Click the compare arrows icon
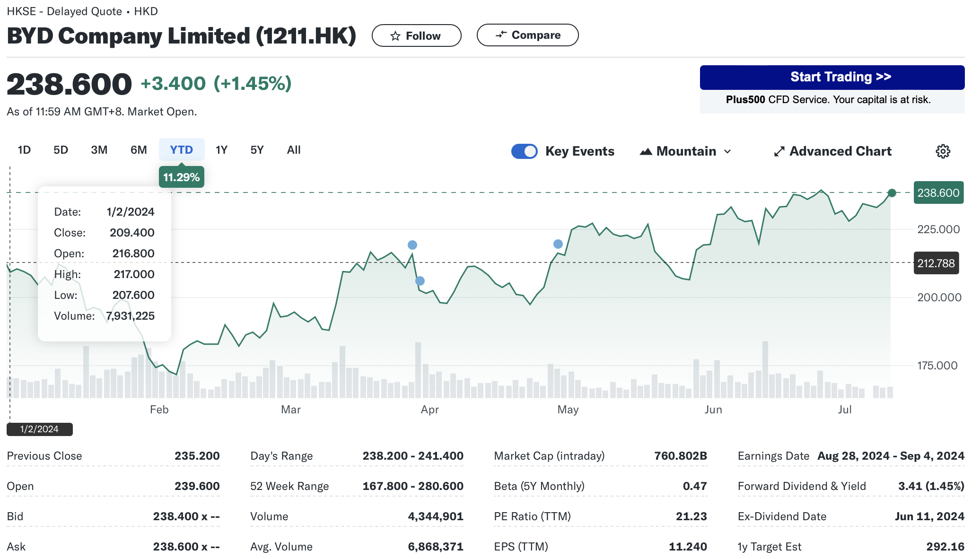This screenshot has width=980, height=559. 501,35
